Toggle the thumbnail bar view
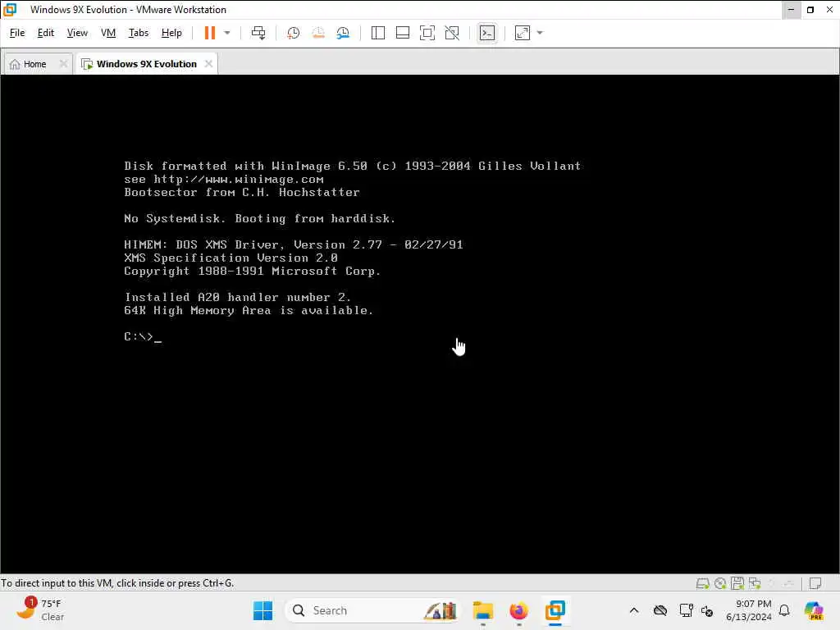 tap(402, 33)
